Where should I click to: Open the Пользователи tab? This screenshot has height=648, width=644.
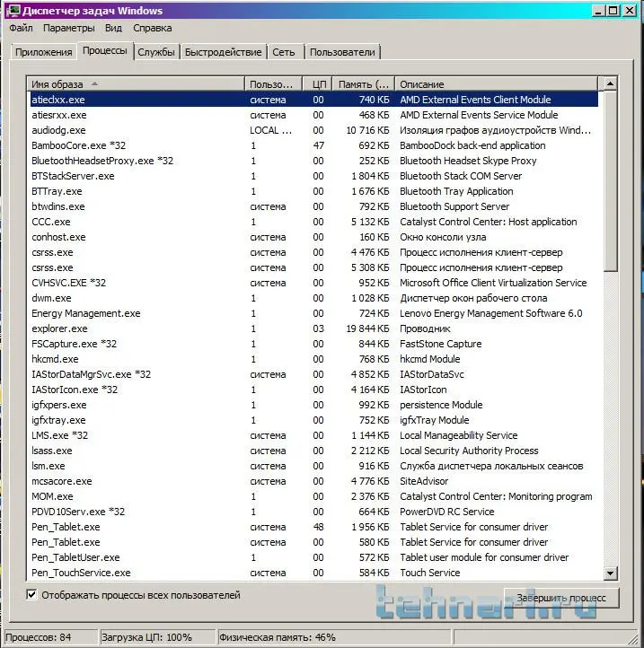pos(342,52)
